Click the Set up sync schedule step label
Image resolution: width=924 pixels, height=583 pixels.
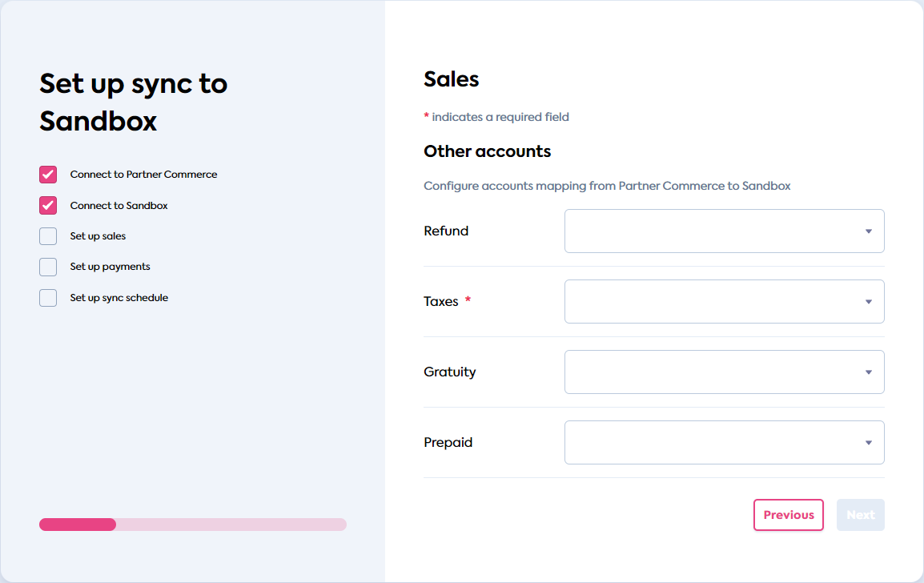tap(118, 297)
